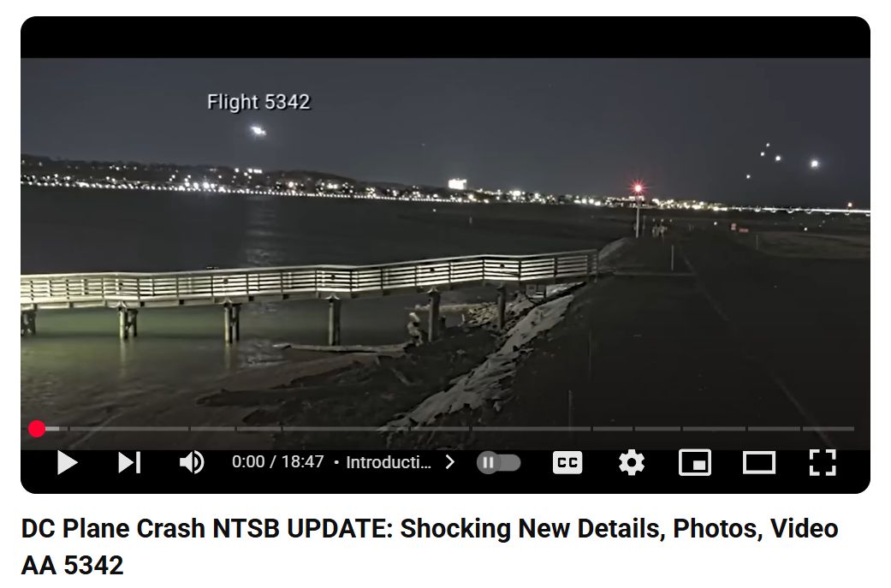Open the settings gear menu

pyautogui.click(x=632, y=462)
